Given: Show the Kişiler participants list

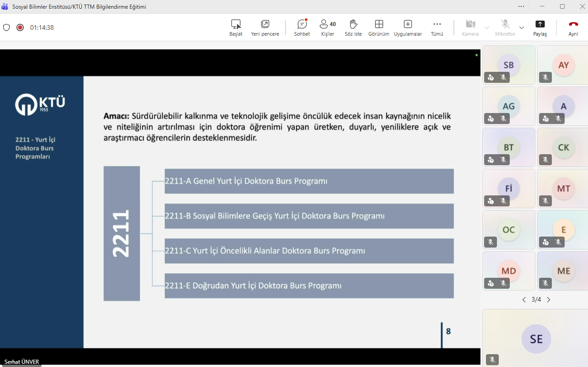Looking at the screenshot, I should click(x=327, y=27).
